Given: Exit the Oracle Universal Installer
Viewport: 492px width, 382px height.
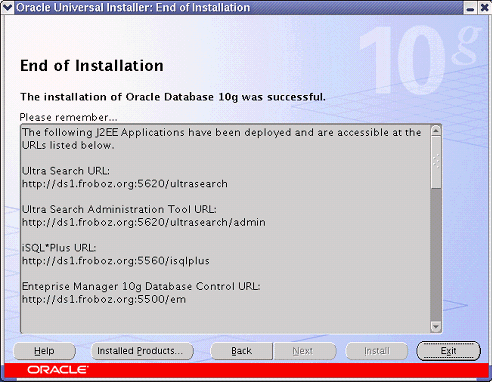Looking at the screenshot, I should (x=448, y=351).
